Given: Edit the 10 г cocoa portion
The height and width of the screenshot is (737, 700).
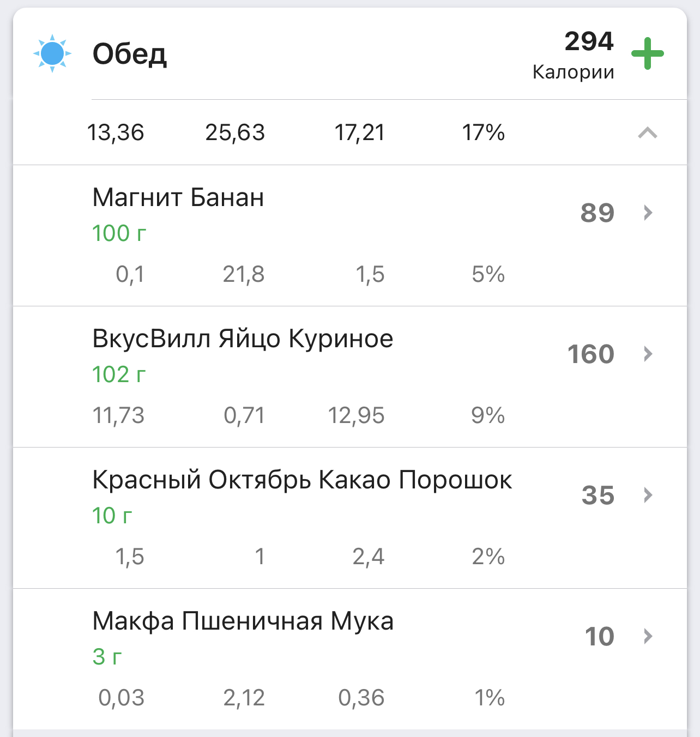Looking at the screenshot, I should (x=112, y=516).
